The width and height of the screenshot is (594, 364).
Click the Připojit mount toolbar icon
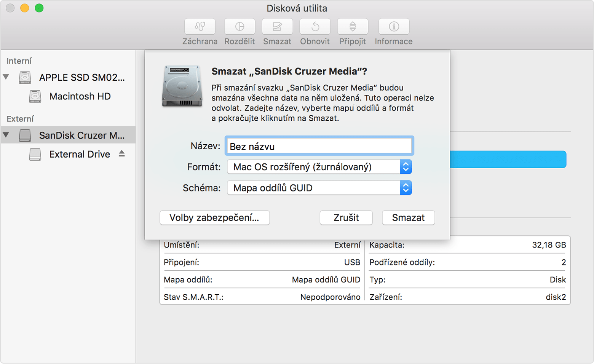tap(353, 27)
